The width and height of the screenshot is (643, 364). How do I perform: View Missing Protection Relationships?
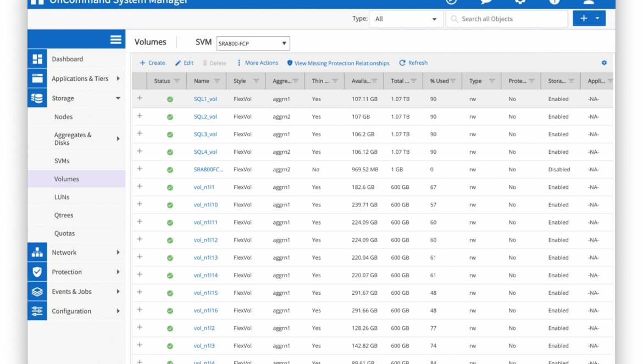338,63
